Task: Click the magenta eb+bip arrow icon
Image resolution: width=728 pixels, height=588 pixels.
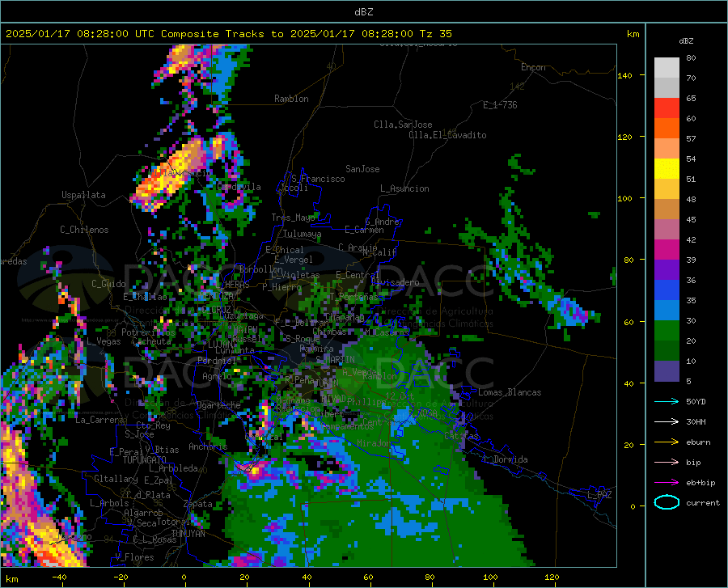Action: (667, 483)
